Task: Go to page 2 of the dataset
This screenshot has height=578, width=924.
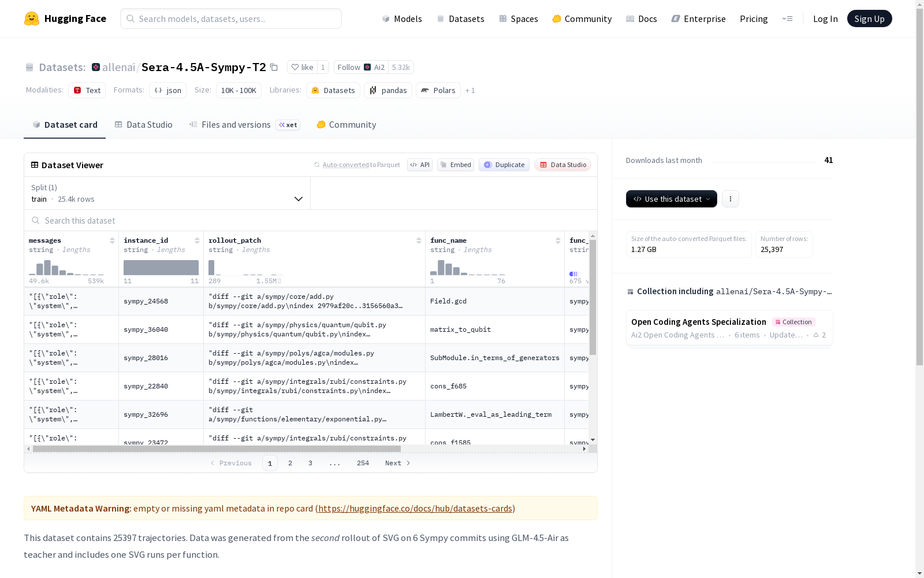Action: tap(290, 463)
